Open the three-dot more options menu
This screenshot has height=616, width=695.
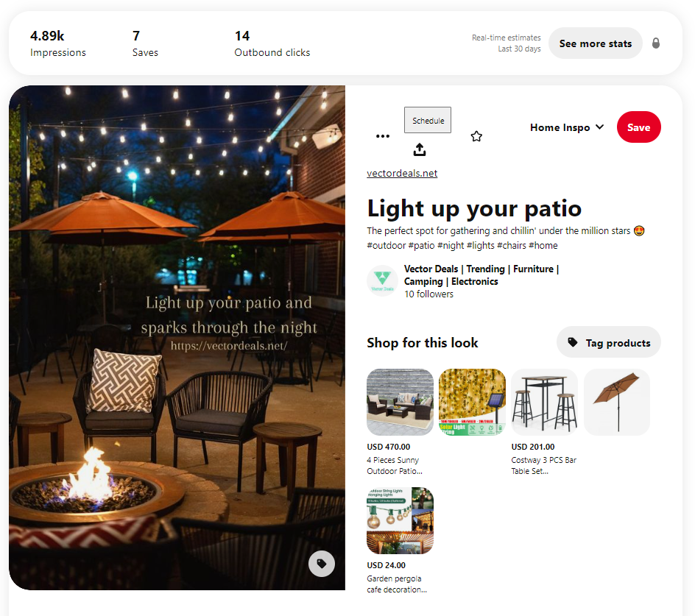[x=383, y=136]
